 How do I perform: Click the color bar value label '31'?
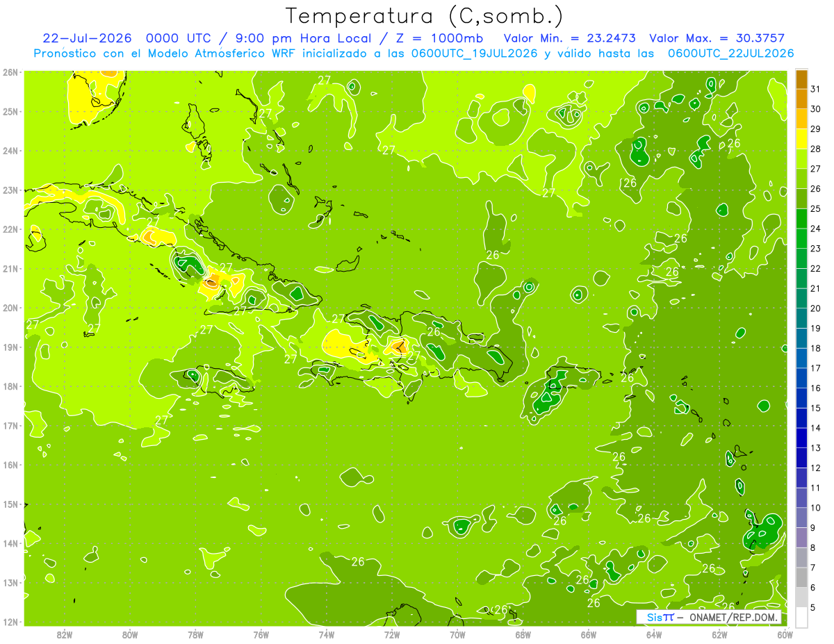pyautogui.click(x=816, y=89)
